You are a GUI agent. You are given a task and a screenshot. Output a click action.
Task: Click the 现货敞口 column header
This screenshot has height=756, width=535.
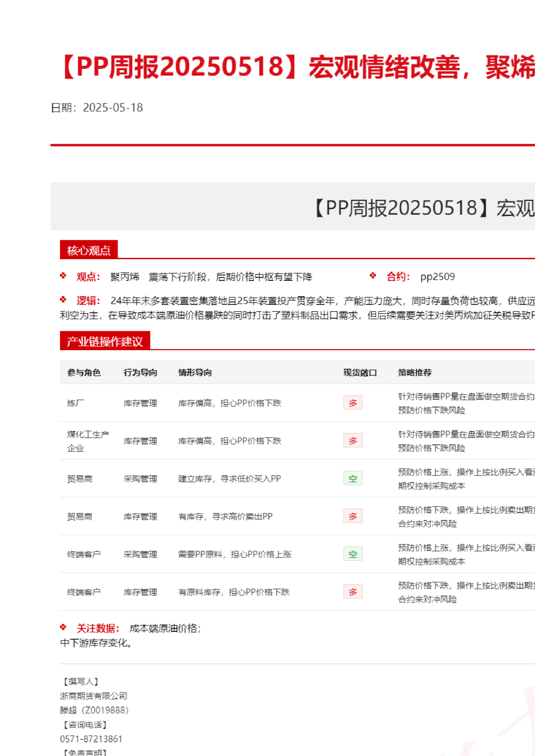pyautogui.click(x=360, y=373)
